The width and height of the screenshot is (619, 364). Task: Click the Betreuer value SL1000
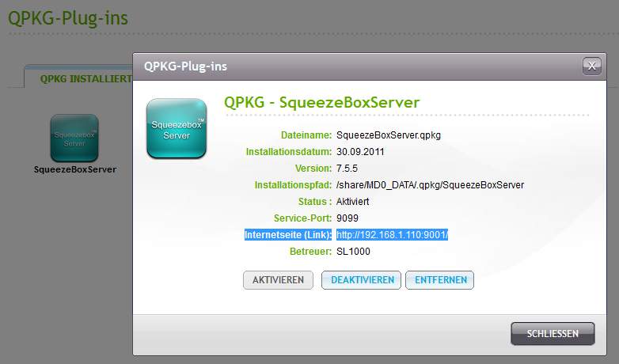point(353,252)
